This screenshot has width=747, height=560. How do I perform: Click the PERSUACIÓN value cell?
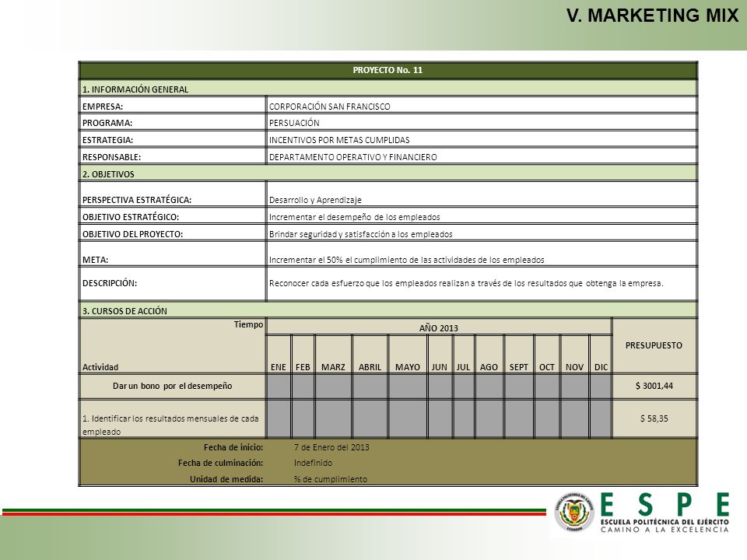(x=482, y=122)
